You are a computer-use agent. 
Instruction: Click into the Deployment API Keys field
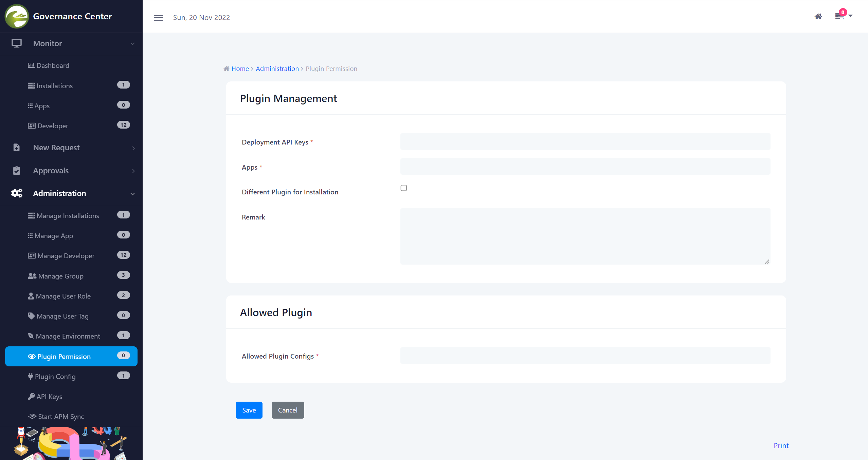585,142
